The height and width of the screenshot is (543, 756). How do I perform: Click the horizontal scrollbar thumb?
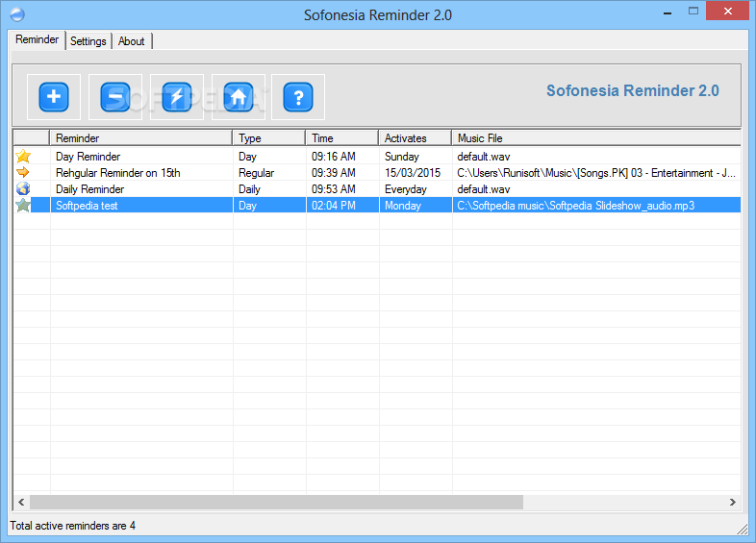[276, 502]
